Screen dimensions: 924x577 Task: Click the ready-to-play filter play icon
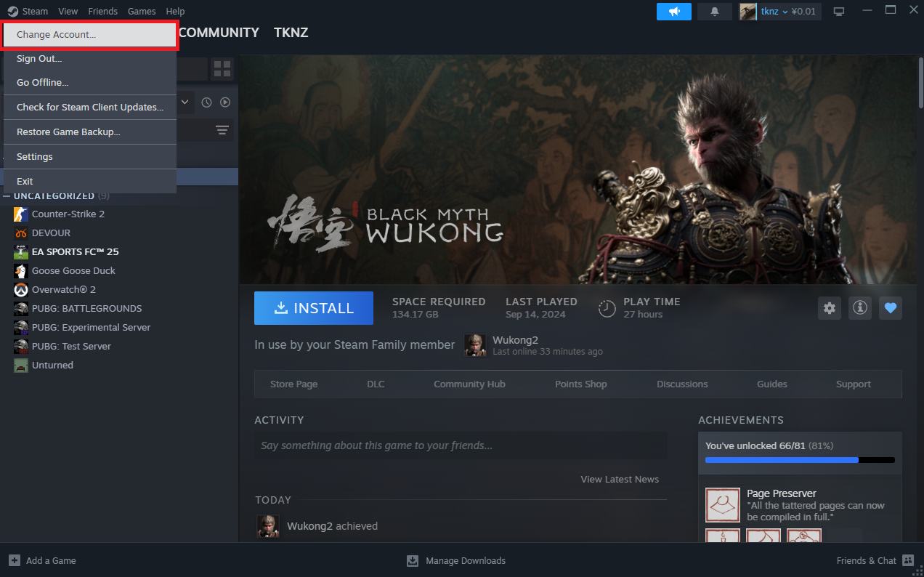coord(225,102)
